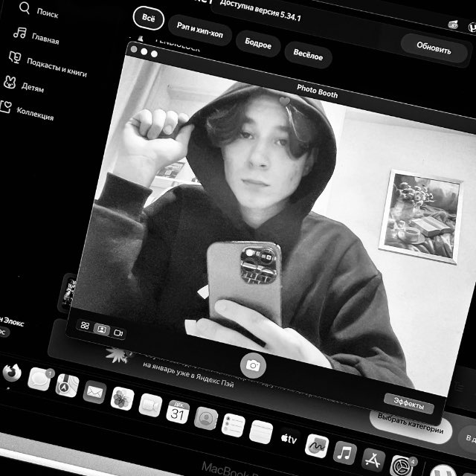The height and width of the screenshot is (476, 476).
Task: Open the Mail app from the dock
Action: point(94,391)
